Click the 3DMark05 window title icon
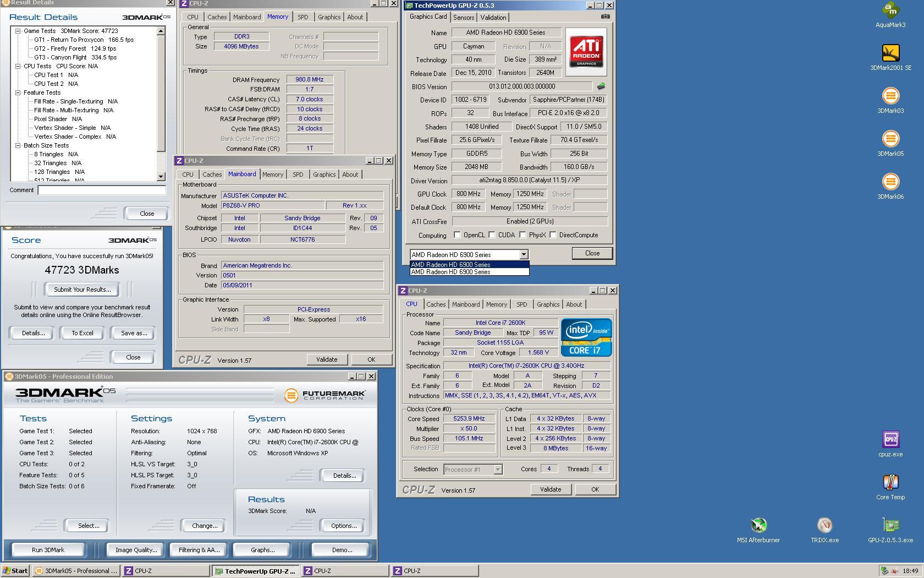 point(9,377)
